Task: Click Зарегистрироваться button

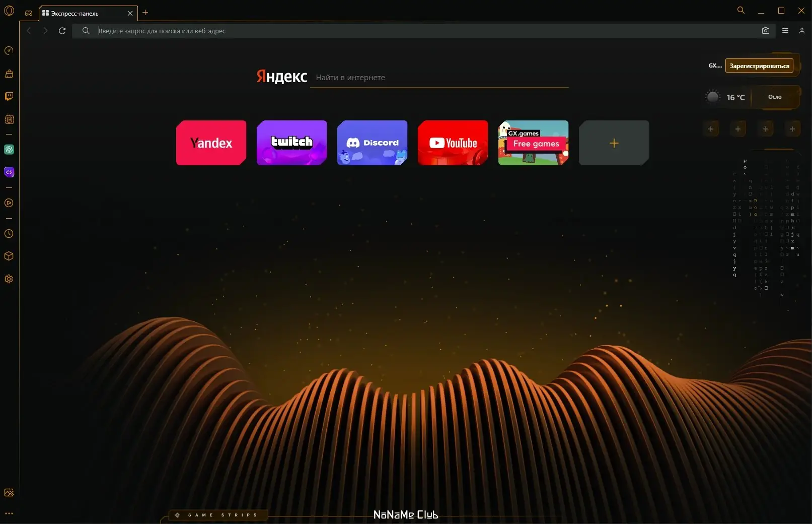Action: click(759, 65)
